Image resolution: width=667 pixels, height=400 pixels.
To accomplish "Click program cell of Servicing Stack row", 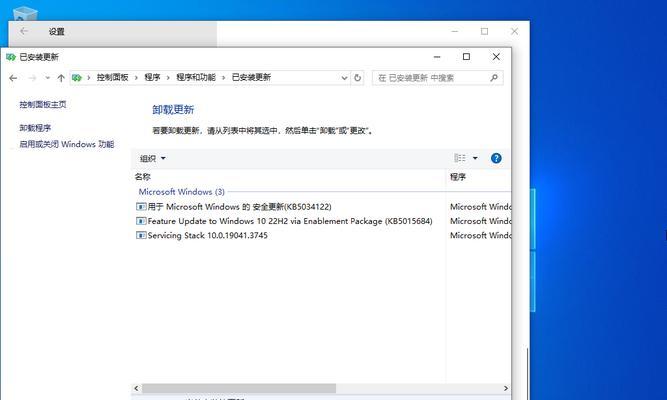I will pyautogui.click(x=480, y=235).
